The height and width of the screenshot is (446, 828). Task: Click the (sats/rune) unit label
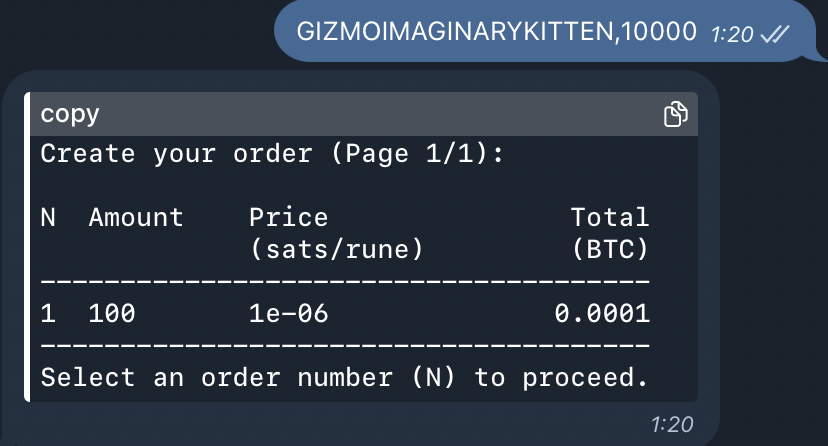tap(336, 250)
